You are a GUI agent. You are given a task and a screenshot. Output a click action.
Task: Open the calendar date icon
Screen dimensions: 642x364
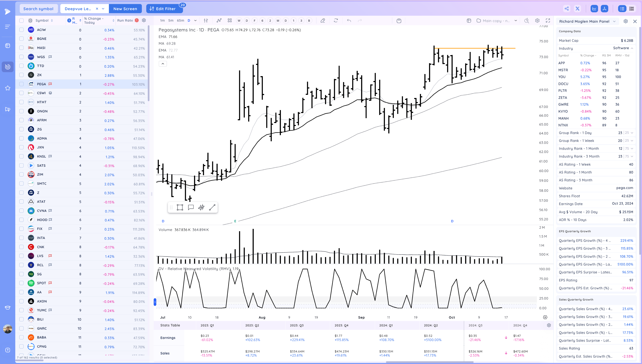point(399,21)
